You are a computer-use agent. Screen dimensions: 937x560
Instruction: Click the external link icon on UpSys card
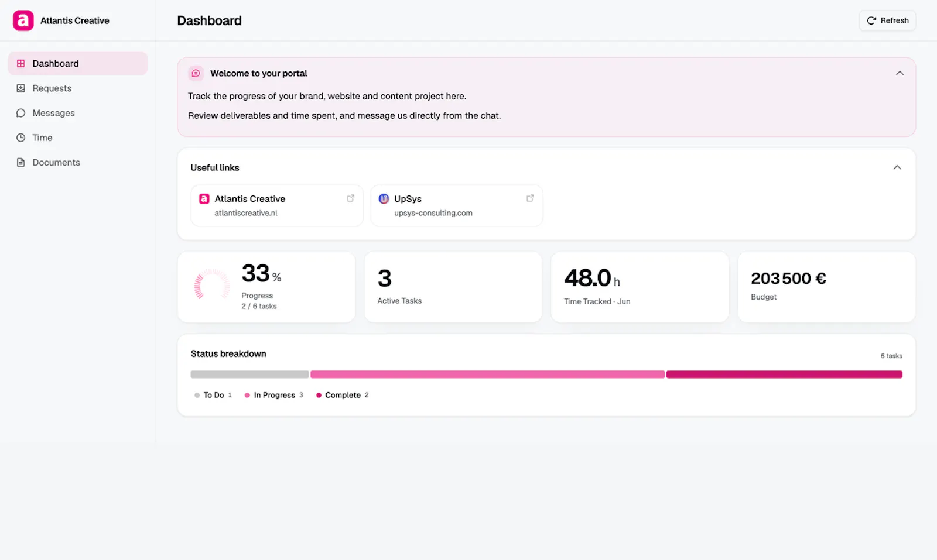530,198
